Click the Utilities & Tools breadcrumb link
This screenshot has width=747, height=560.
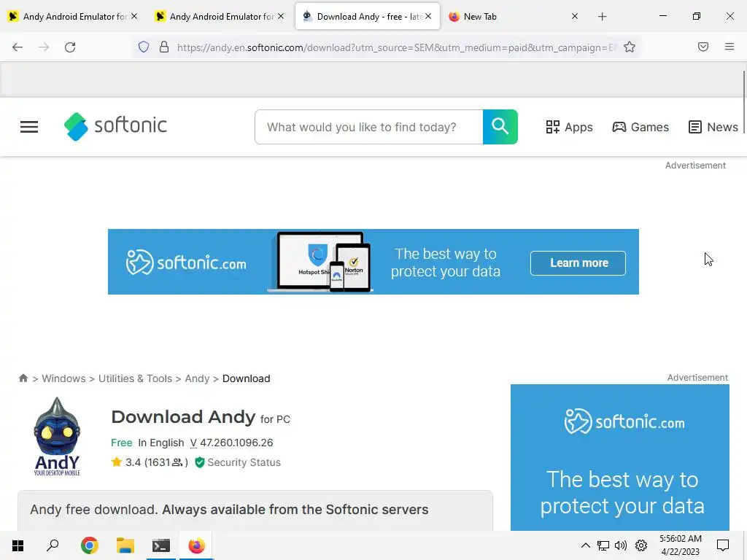click(135, 378)
